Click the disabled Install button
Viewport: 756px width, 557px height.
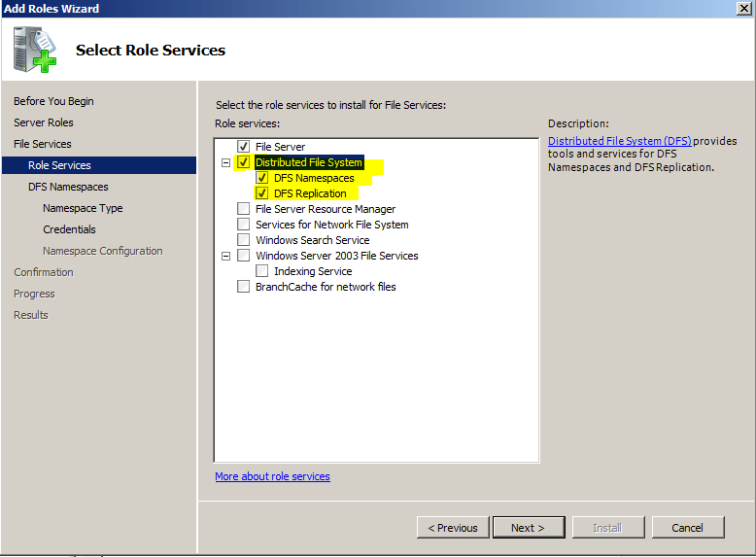click(x=608, y=528)
